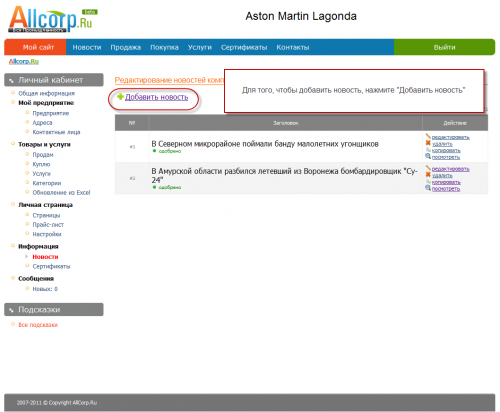This screenshot has width=500, height=412.
Task: Go to Покупка in the top navigation
Action: tap(164, 47)
